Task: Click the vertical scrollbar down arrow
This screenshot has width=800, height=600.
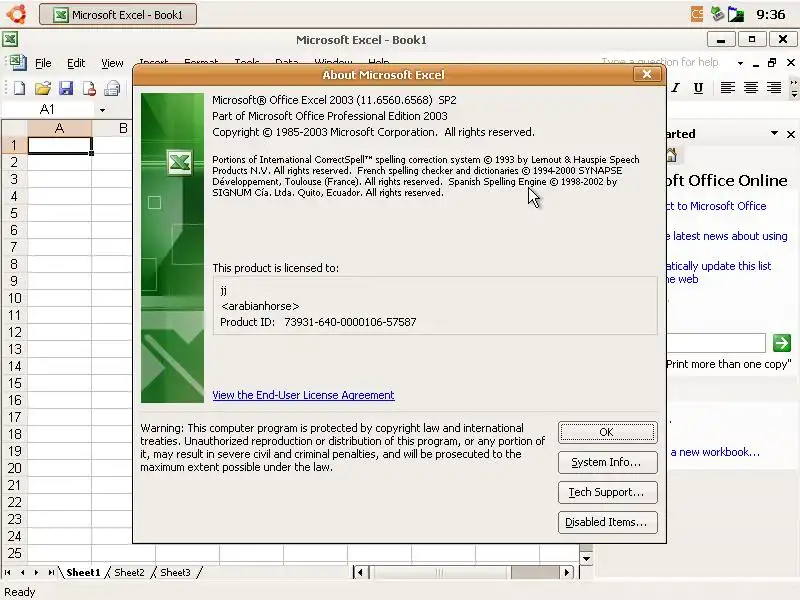Action: click(586, 559)
